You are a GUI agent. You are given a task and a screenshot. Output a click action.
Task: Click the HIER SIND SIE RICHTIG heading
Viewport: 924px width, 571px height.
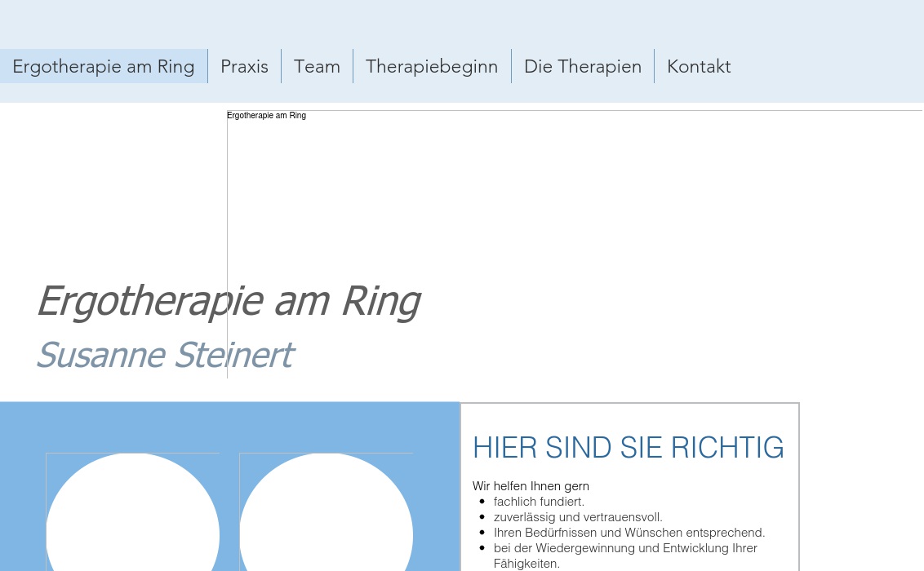click(x=628, y=448)
